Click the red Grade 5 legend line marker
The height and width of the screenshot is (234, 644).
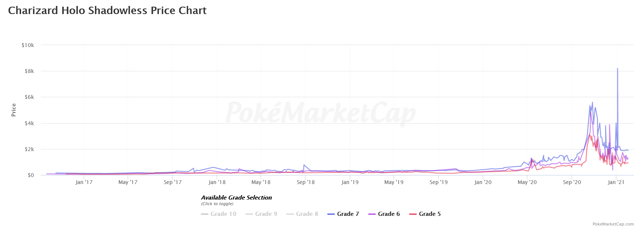pyautogui.click(x=413, y=214)
